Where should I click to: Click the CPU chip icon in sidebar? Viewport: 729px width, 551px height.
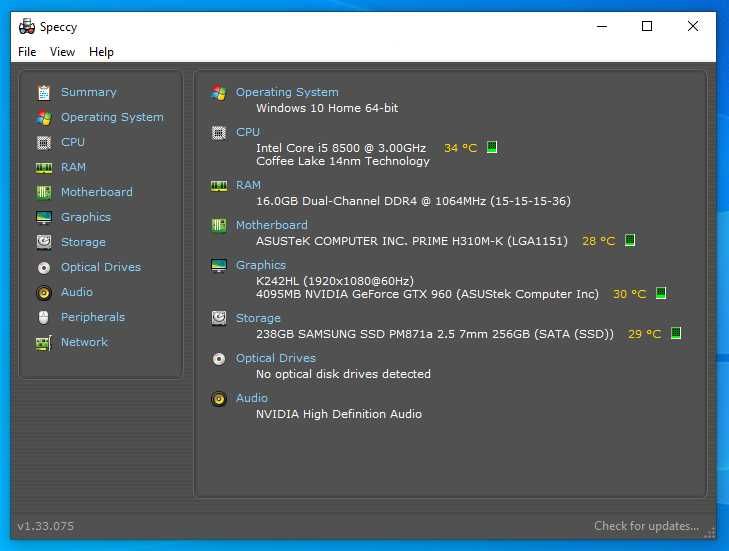[44, 143]
